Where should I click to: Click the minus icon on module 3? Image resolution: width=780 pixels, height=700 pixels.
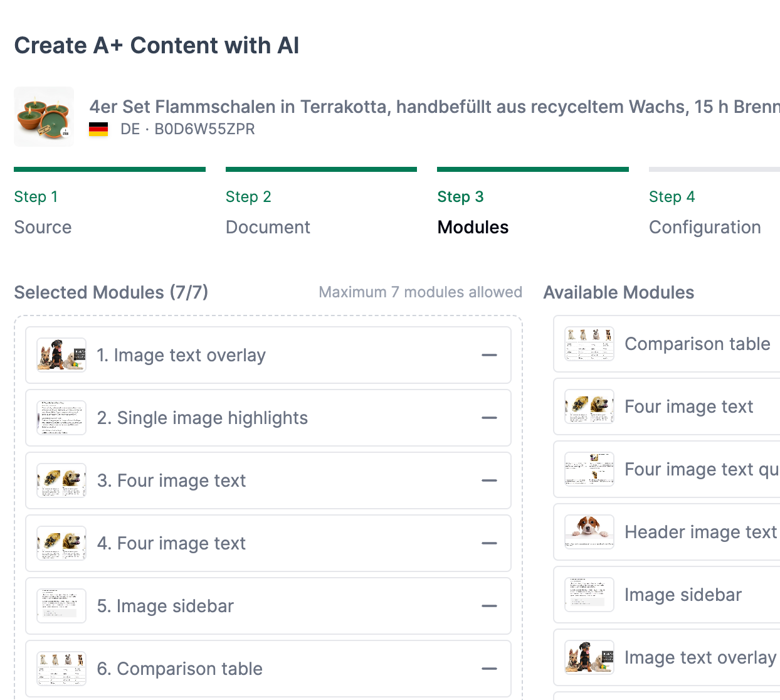[489, 480]
